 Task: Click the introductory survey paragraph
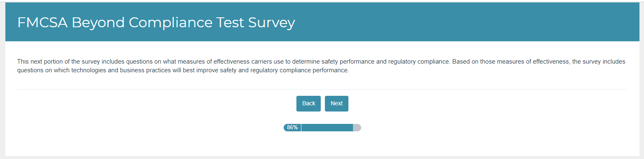pyautogui.click(x=321, y=66)
